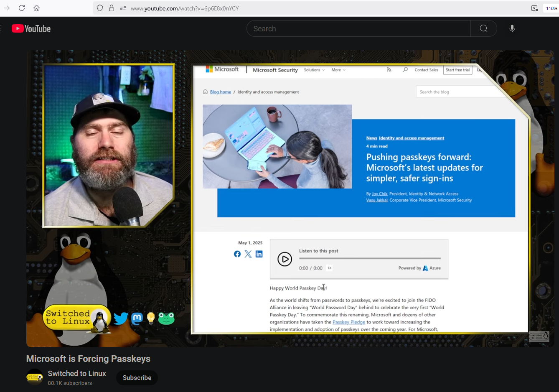Reset the 110% zoom level indicator
This screenshot has width=559, height=392.
pos(551,8)
